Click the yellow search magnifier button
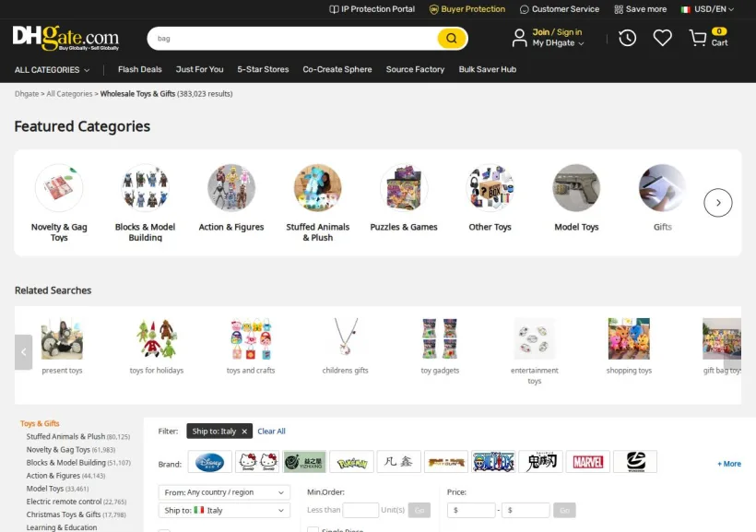This screenshot has height=532, width=756. (x=451, y=38)
